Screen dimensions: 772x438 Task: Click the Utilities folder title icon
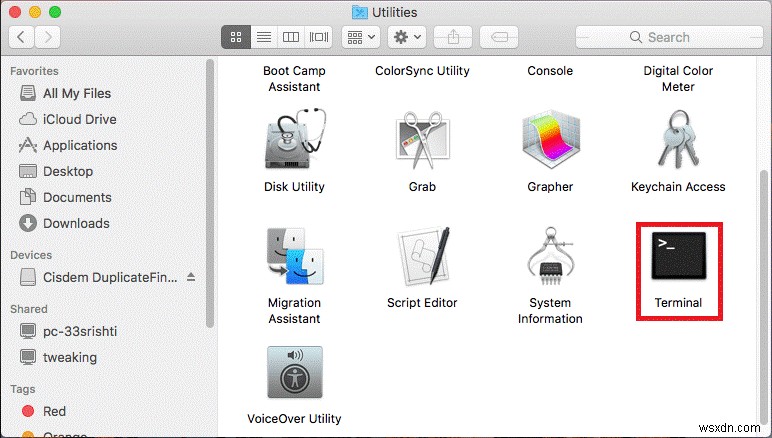(360, 12)
